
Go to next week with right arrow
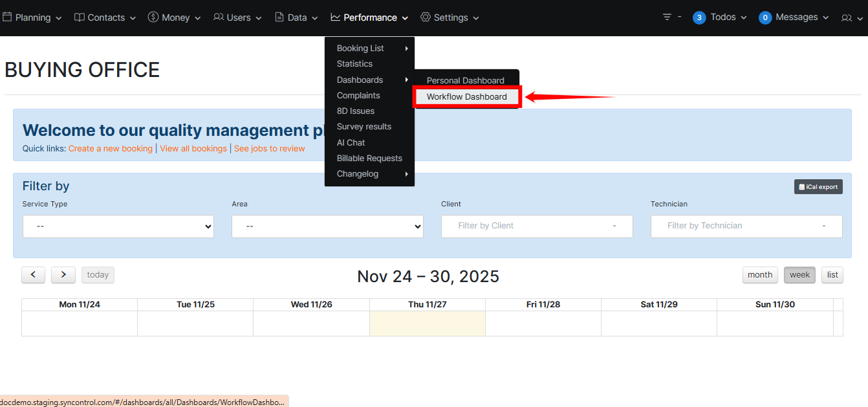[63, 275]
